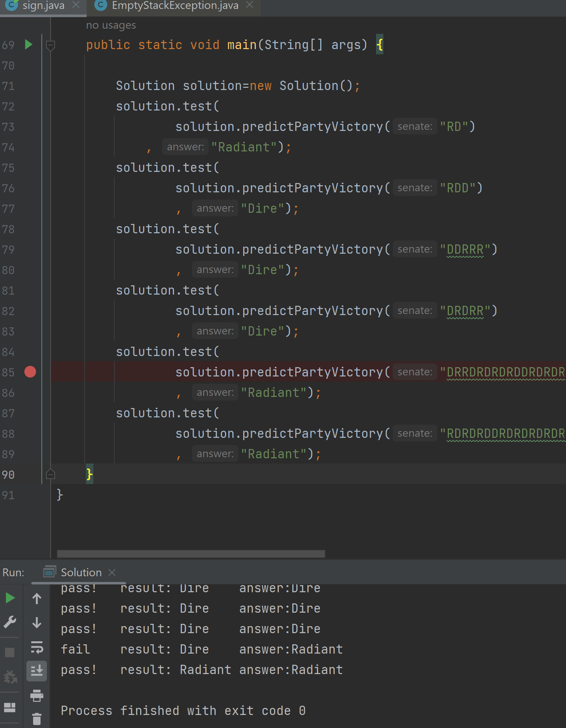Click the last pass result Radiant line
Screen dimensions: 566x728
[202, 670]
